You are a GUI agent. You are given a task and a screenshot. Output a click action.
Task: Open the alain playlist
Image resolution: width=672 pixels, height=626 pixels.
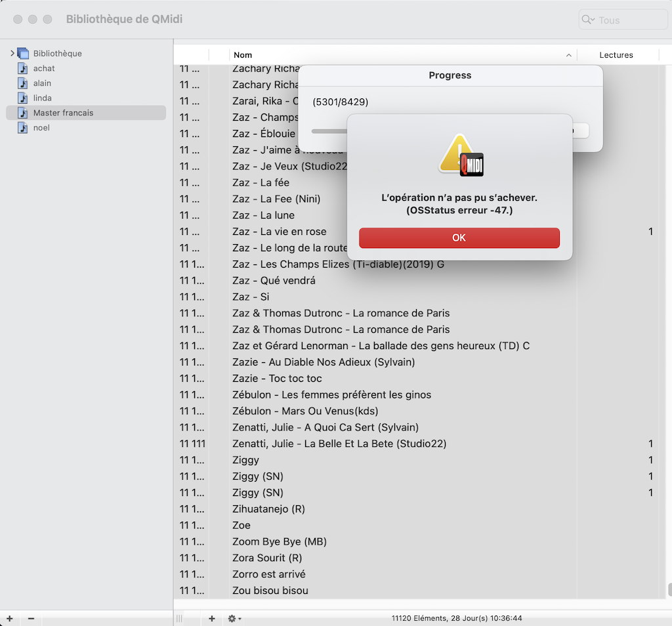point(42,83)
